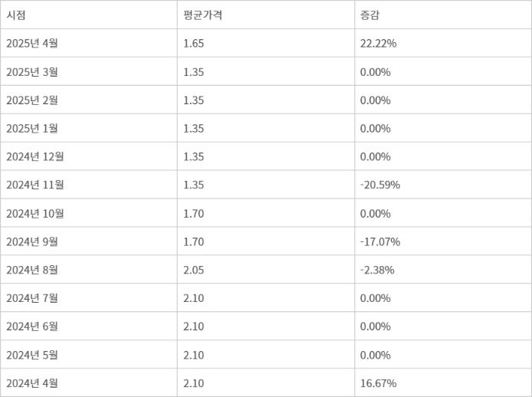Screen dimensions: 532x397
Task: Click the -20.59% change value
Action: (380, 185)
